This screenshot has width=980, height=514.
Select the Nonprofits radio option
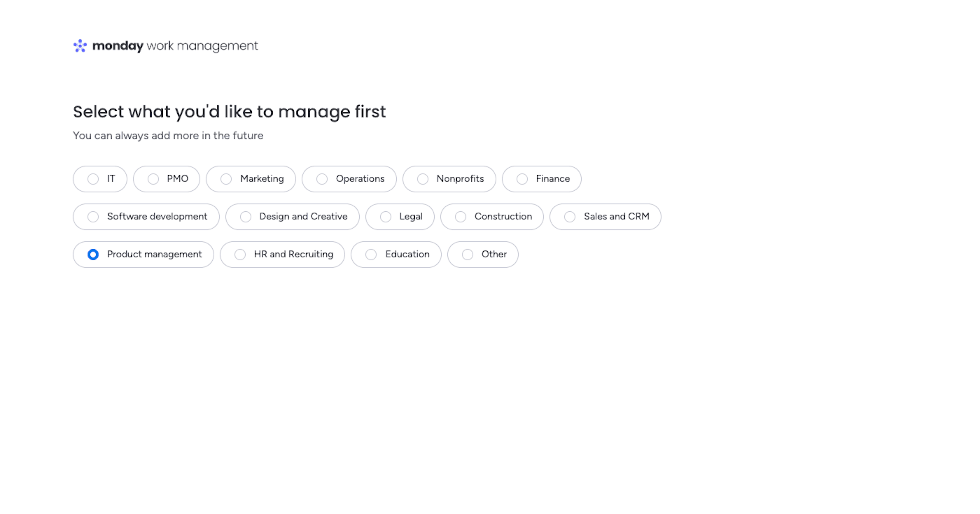[x=423, y=179]
